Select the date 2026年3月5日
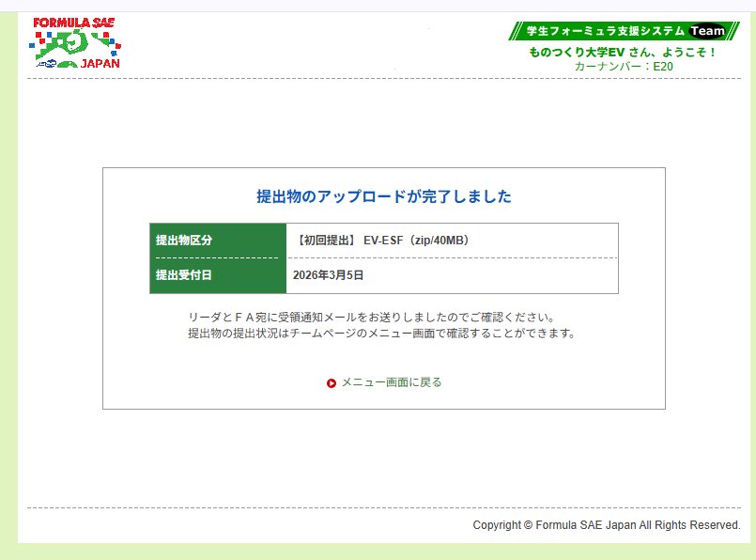This screenshot has width=756, height=560. (x=328, y=275)
